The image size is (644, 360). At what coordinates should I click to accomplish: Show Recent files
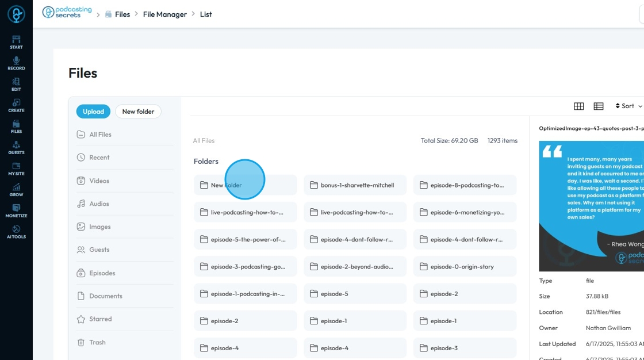pos(99,158)
